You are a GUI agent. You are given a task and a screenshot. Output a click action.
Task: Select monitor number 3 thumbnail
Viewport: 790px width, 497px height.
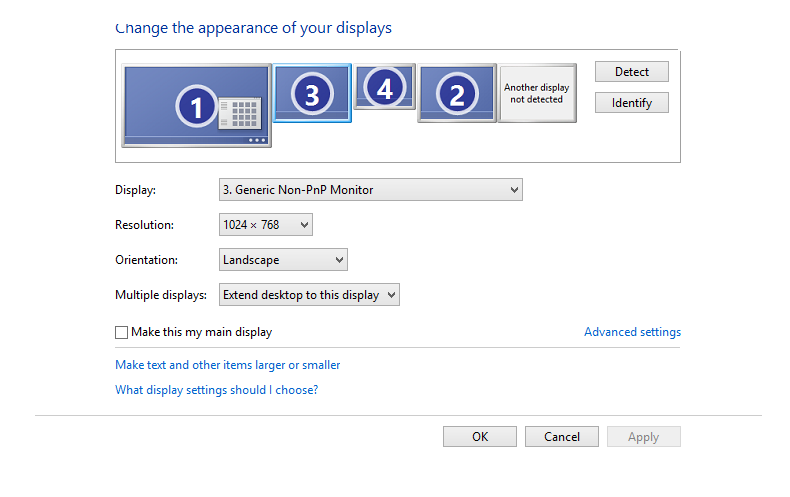312,93
